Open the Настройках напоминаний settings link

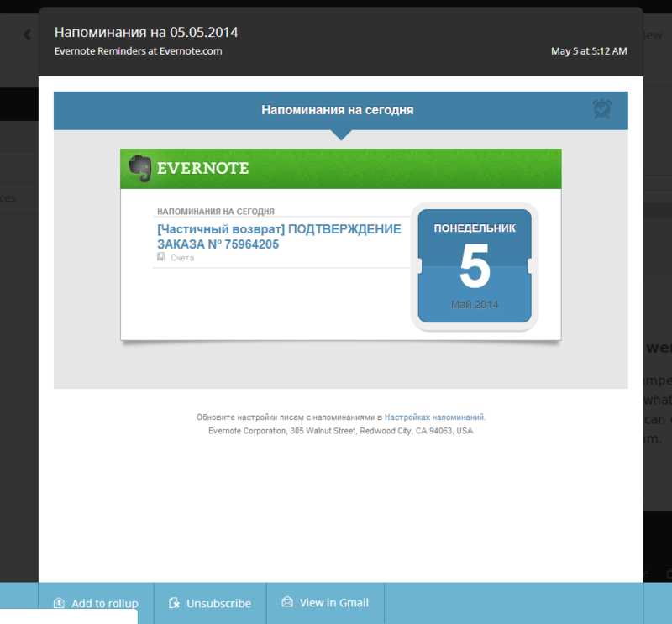pyautogui.click(x=434, y=417)
